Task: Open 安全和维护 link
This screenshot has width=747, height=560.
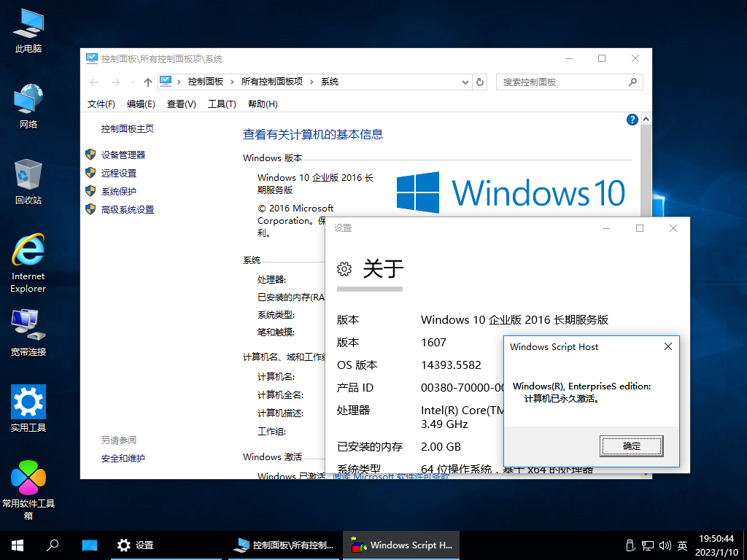Action: tap(123, 458)
